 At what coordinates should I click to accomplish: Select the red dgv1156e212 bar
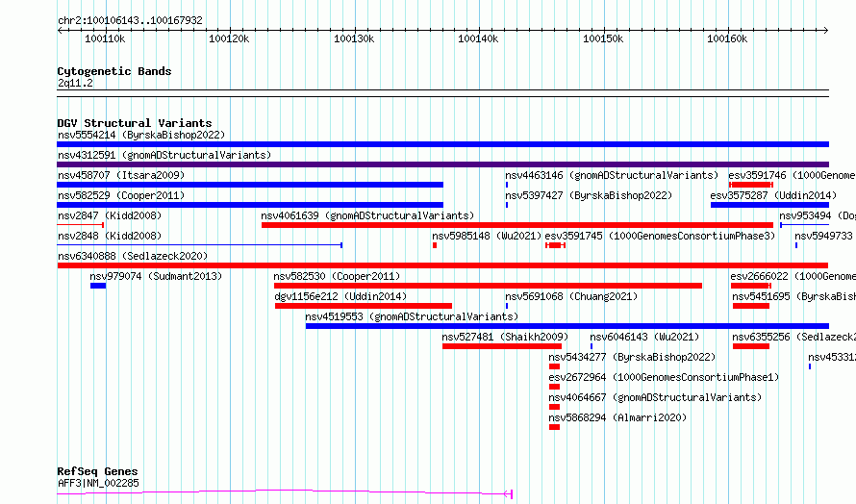[364, 306]
